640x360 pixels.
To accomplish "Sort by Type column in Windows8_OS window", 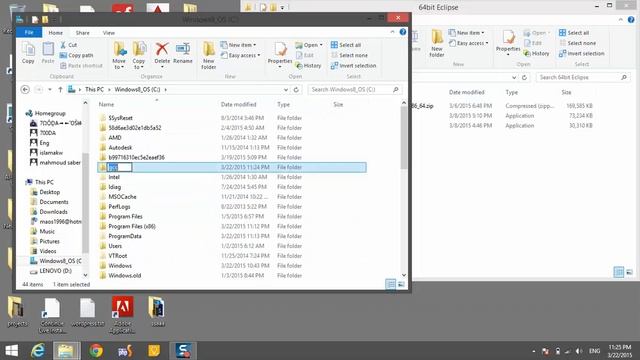I will tap(283, 104).
